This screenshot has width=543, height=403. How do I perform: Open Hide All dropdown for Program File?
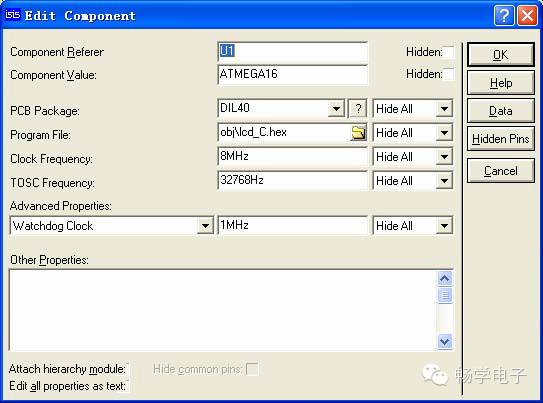pos(444,133)
